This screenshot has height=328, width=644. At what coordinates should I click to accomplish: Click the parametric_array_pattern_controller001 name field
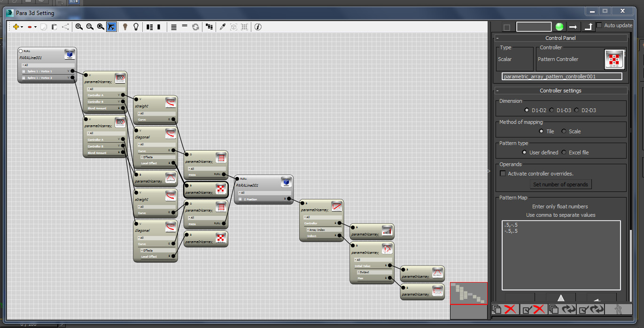point(562,76)
